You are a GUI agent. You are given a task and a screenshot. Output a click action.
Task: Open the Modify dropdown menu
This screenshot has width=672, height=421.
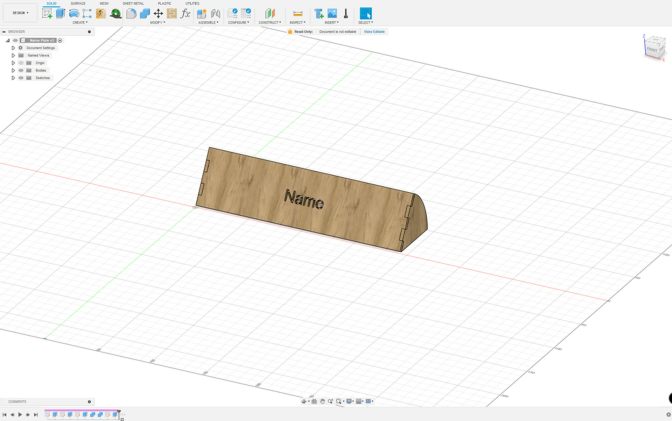tap(156, 22)
